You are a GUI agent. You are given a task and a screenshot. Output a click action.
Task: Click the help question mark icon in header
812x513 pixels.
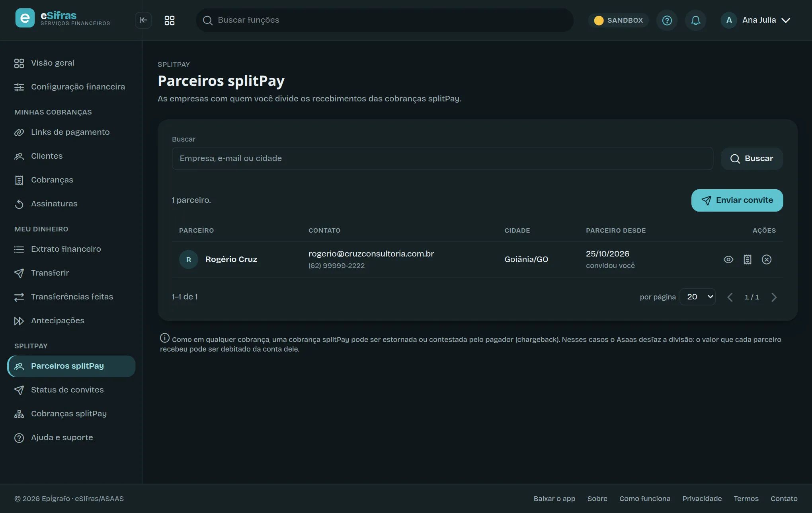pyautogui.click(x=667, y=20)
